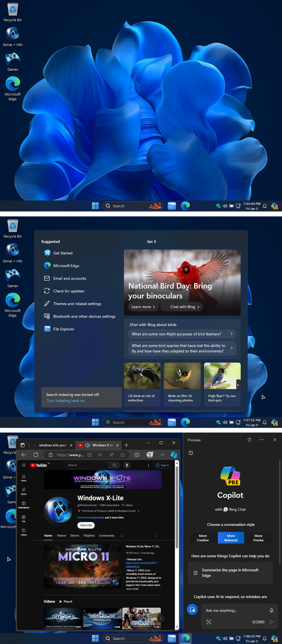Open the channel Community tab
Image resolution: width=282 pixels, height=644 pixels.
click(107, 535)
